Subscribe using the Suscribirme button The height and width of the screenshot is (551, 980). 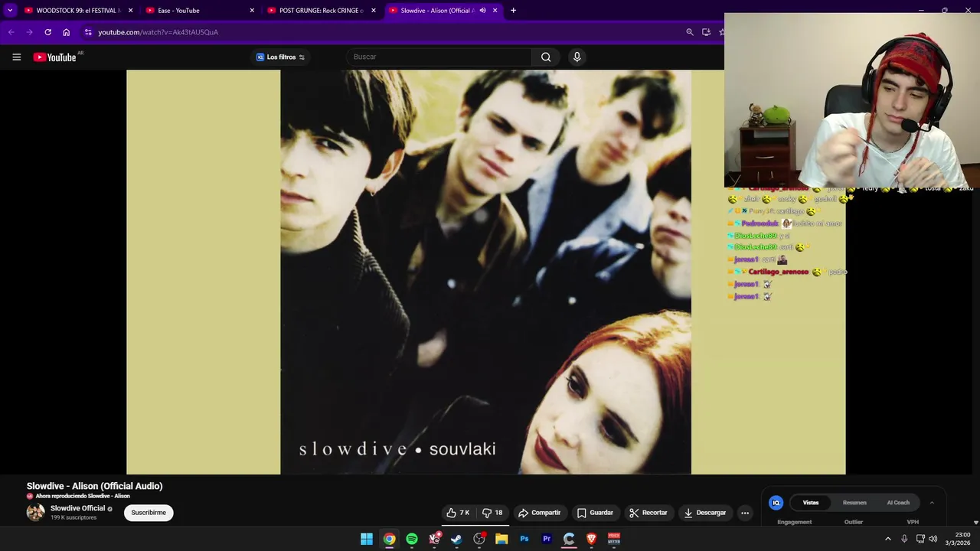(x=149, y=513)
